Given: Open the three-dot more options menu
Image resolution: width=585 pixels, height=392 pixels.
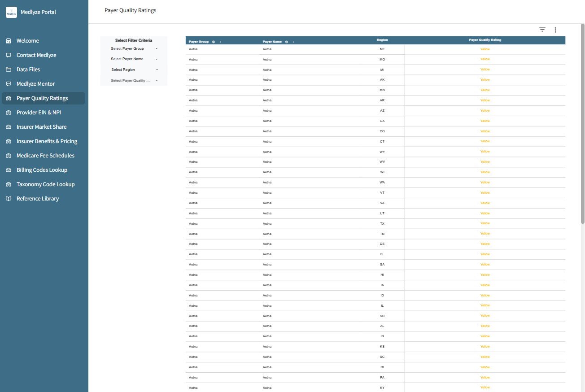Looking at the screenshot, I should 555,30.
